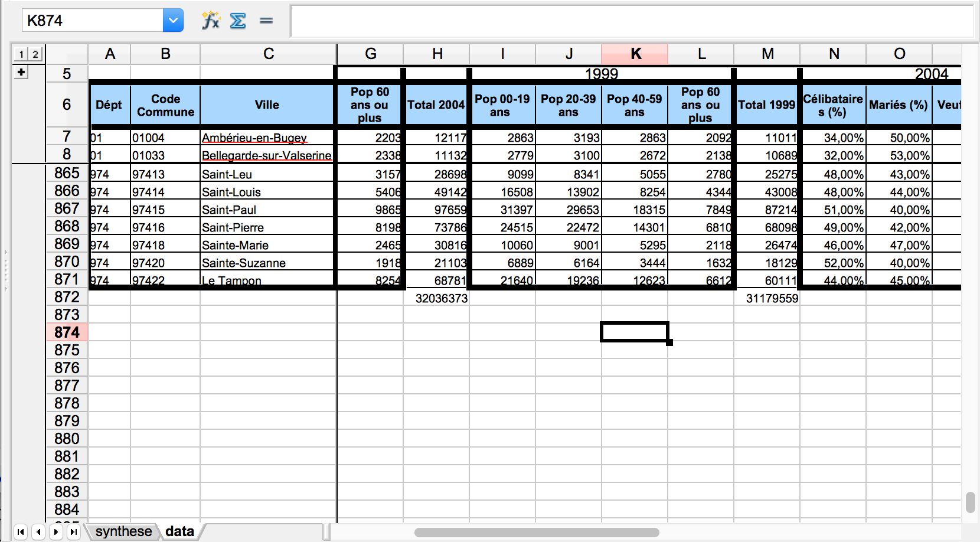980x542 pixels.
Task: Select outline level 1 button
Action: [x=21, y=54]
